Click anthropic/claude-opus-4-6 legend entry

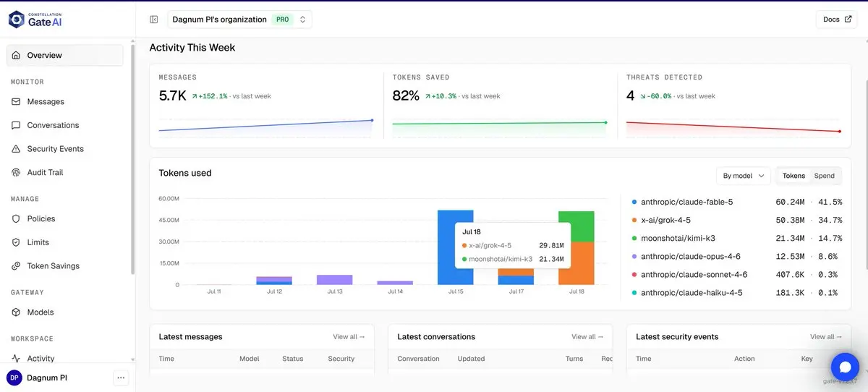736,257
